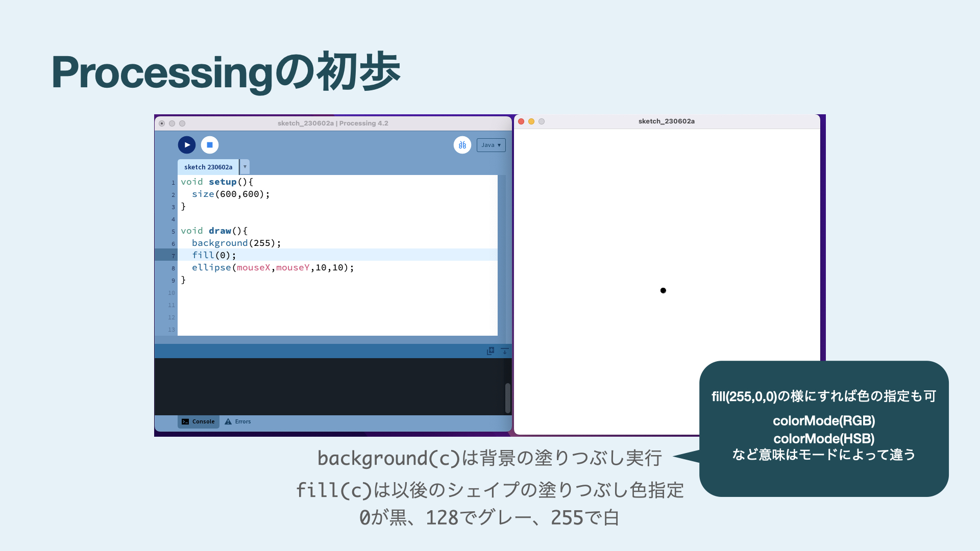Switch to the Console tab
980x551 pixels.
point(199,421)
